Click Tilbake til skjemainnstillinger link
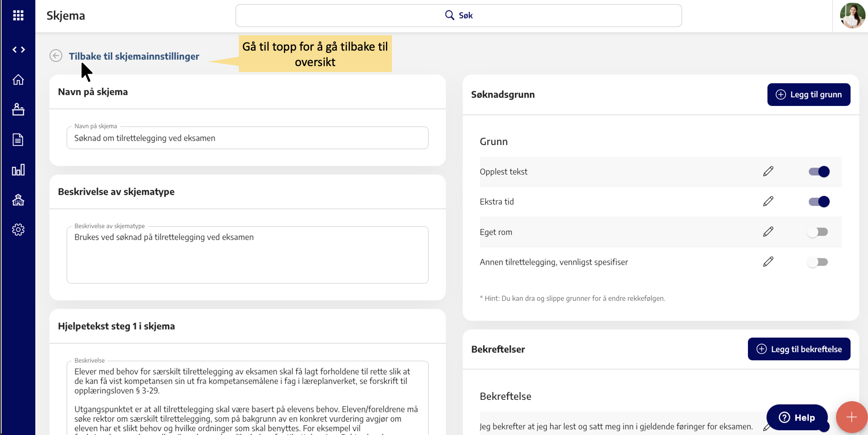 coord(134,56)
